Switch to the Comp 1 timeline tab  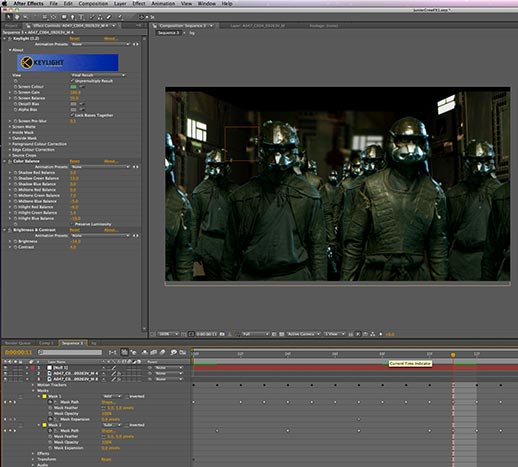46,343
